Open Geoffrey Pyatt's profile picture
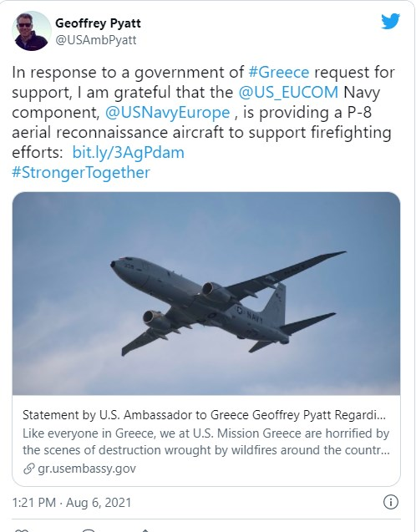Screen dimensions: 416x532 pyautogui.click(x=32, y=31)
